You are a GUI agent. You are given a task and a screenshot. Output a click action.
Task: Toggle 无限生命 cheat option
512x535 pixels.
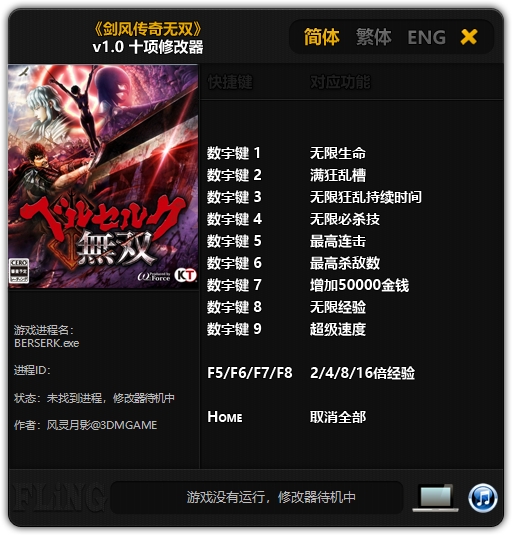click(338, 153)
